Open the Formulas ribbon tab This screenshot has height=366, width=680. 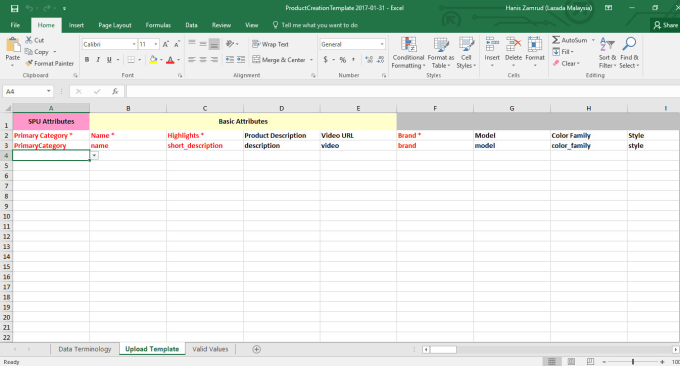(158, 25)
